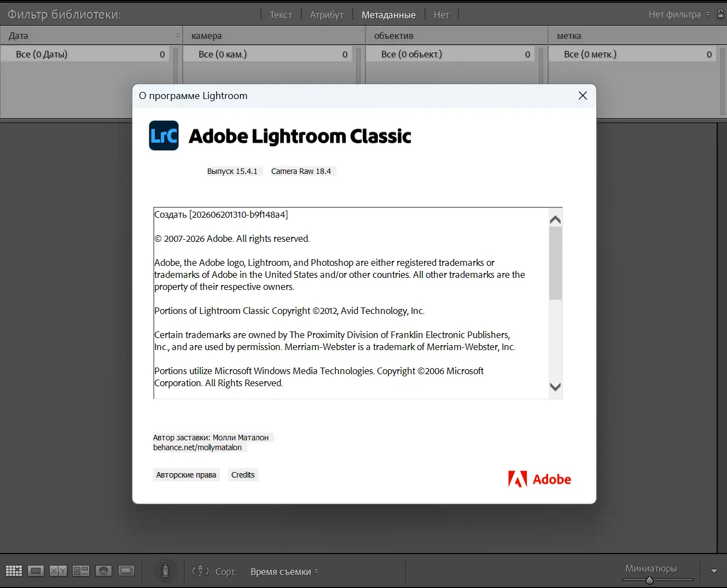Open sort dropdown Время съемки
The image size is (727, 588).
click(284, 572)
